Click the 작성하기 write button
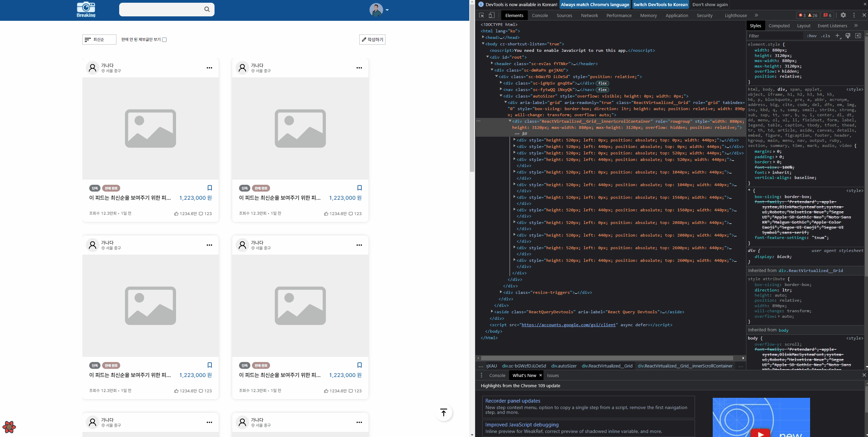This screenshot has width=868, height=437. pyautogui.click(x=372, y=40)
